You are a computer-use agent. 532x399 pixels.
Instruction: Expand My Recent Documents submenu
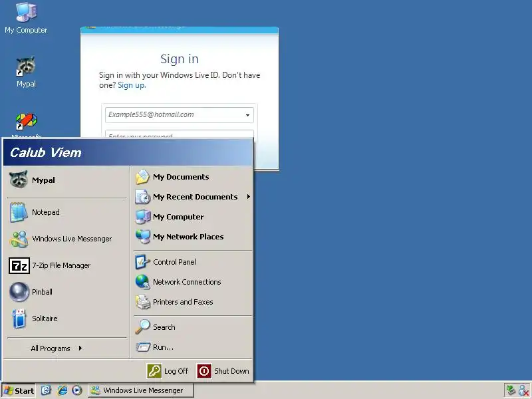193,197
